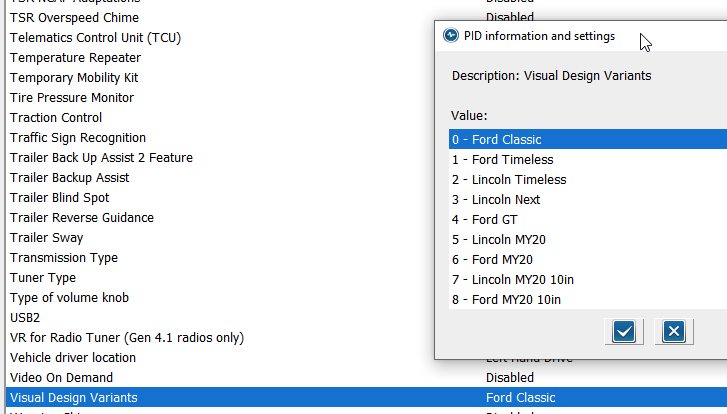Select the Traction Control row
Image resolution: width=727 pixels, height=414 pixels.
tap(220, 117)
